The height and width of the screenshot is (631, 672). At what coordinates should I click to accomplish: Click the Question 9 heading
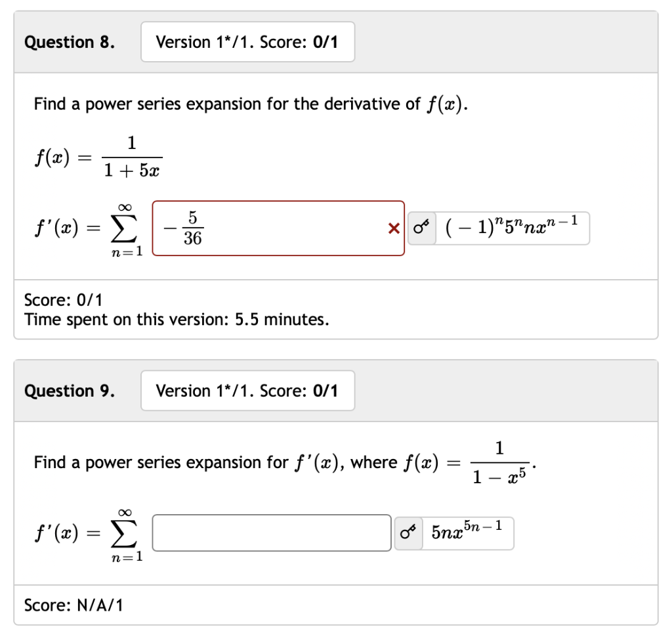[68, 391]
